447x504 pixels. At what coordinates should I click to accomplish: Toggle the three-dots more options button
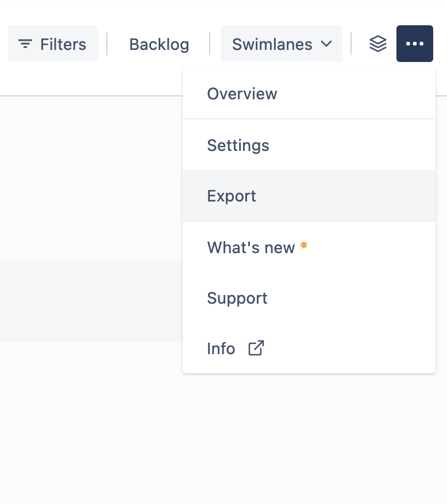tap(414, 44)
